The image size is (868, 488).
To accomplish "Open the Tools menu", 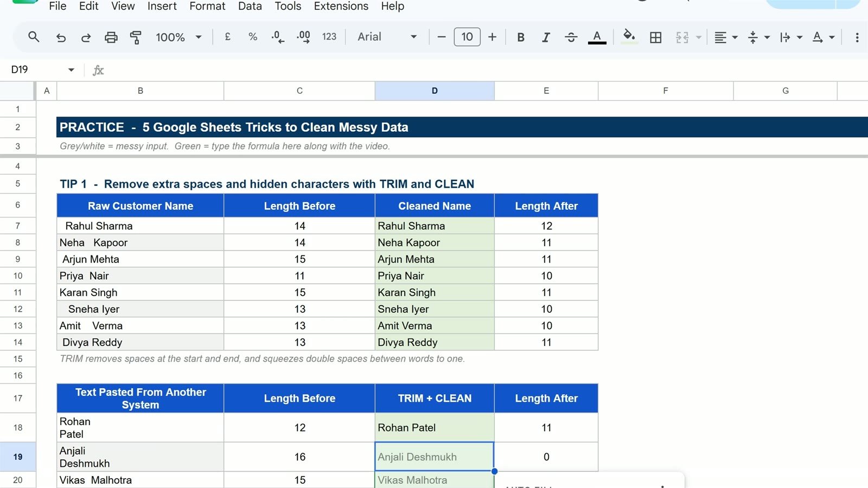I will pyautogui.click(x=288, y=7).
